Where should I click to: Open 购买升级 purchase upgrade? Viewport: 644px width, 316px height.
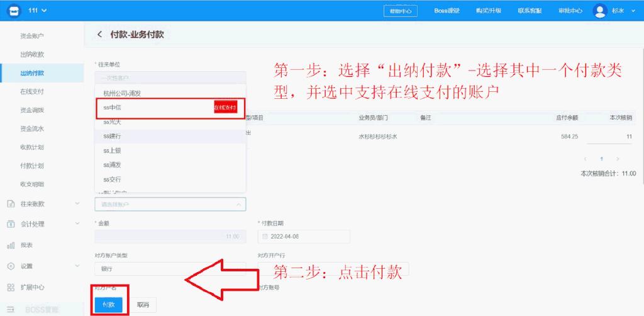tap(489, 11)
